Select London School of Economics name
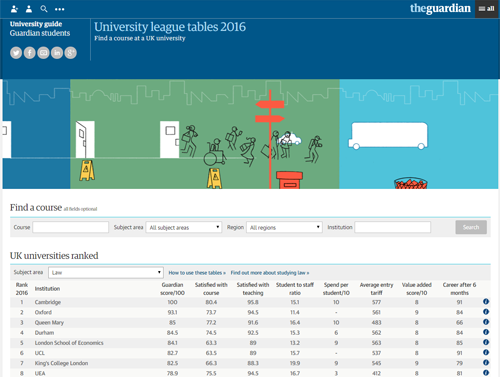500x377 pixels. [69, 343]
